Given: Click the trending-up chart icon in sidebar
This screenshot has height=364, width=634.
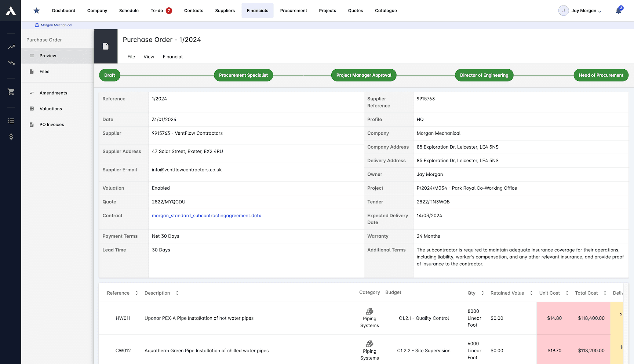Looking at the screenshot, I should pos(11,47).
